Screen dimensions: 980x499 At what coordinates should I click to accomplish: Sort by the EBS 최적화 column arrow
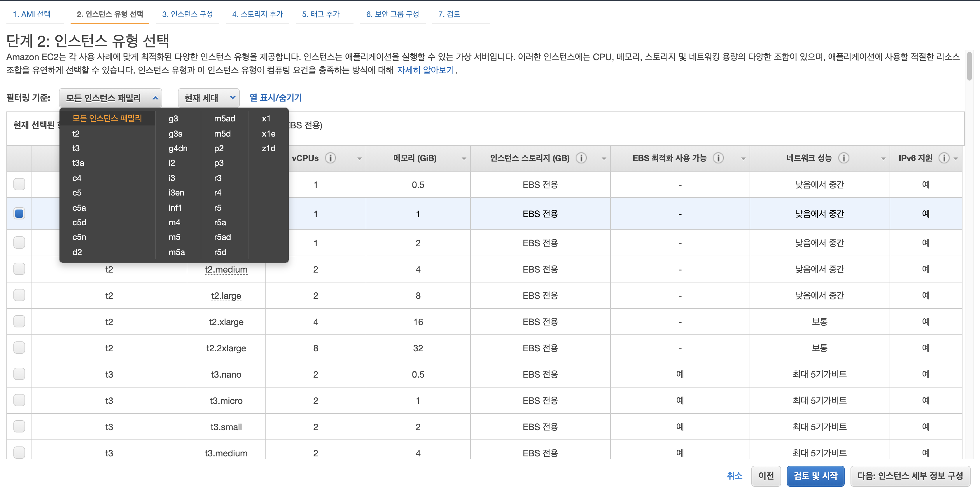[743, 159]
